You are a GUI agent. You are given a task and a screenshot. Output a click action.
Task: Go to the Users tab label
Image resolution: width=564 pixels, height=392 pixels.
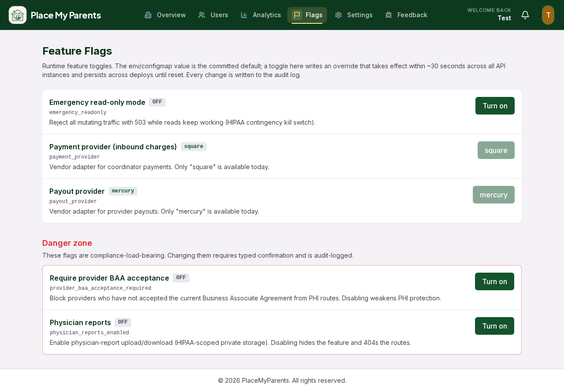pos(219,15)
